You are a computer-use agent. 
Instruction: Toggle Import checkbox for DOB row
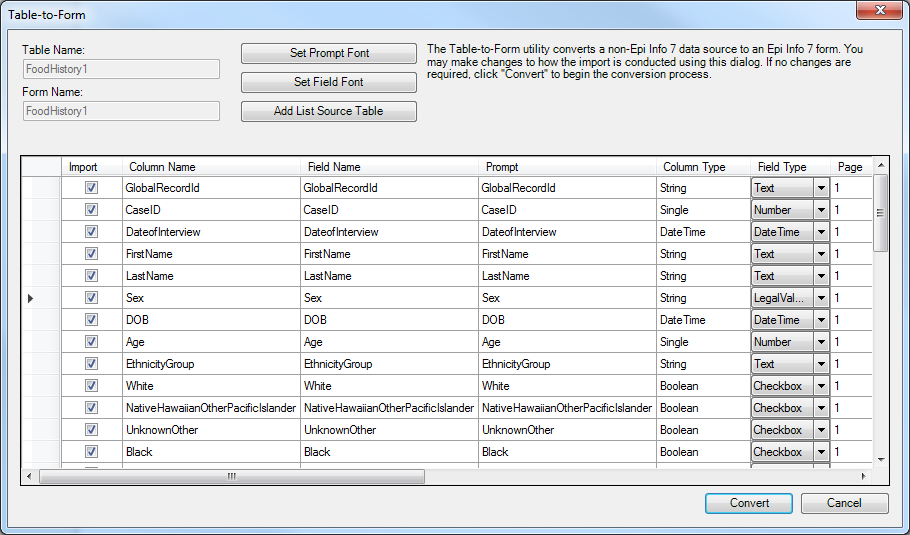coord(91,320)
